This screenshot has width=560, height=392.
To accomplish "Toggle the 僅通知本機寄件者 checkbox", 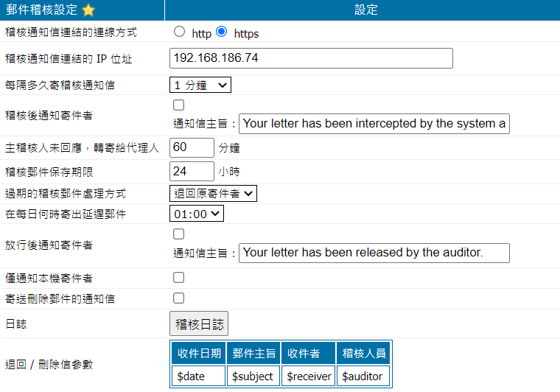I will point(178,278).
